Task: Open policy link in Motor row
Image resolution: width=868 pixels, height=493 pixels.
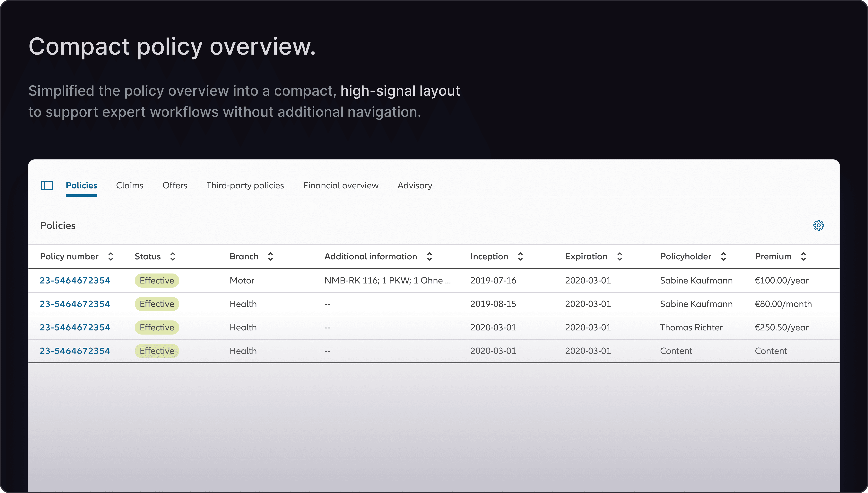Action: pyautogui.click(x=75, y=280)
